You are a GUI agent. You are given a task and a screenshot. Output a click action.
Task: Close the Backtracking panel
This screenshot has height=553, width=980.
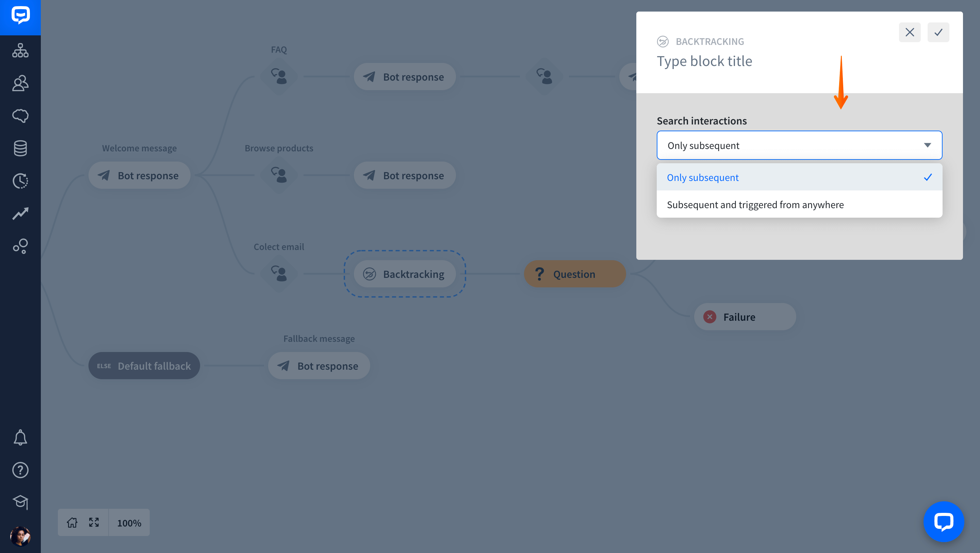910,32
